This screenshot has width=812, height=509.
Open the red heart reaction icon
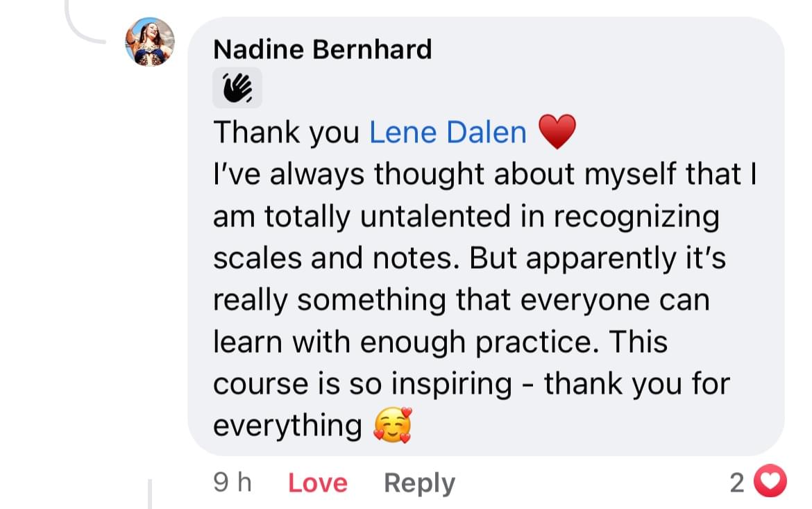coord(770,482)
